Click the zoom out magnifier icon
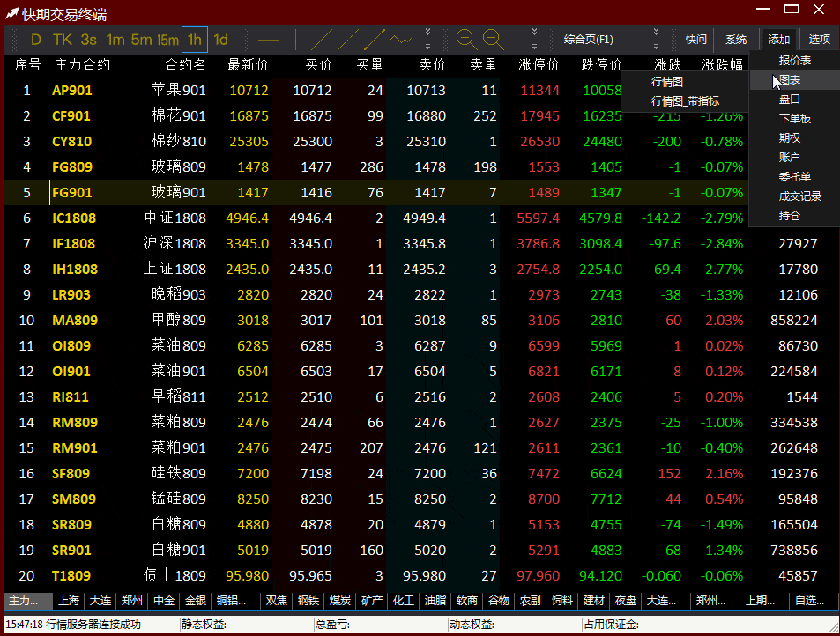840x636 pixels. click(493, 39)
